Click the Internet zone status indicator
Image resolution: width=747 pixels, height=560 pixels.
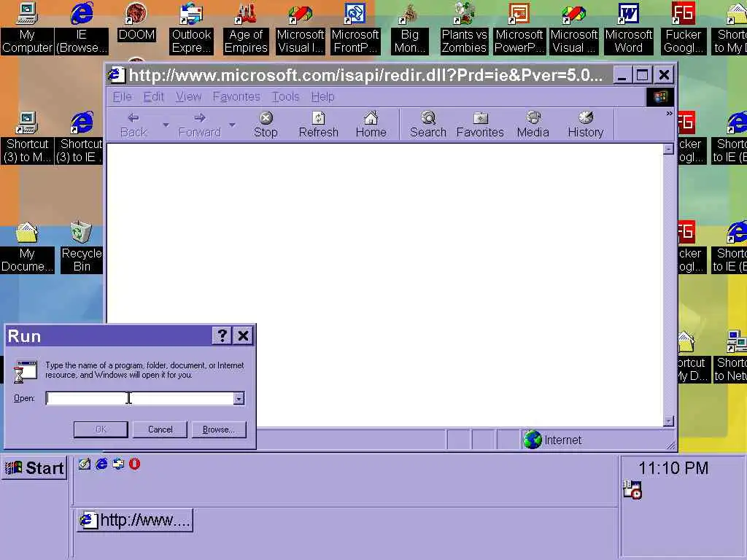552,440
